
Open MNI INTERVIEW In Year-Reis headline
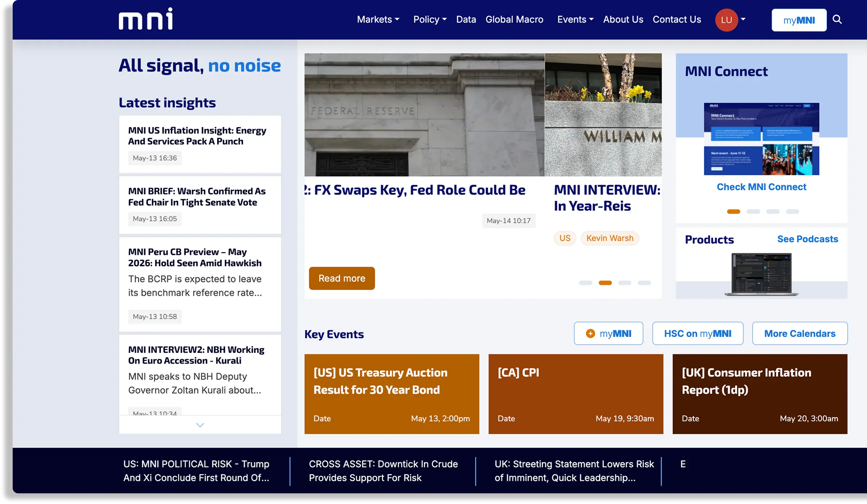607,198
